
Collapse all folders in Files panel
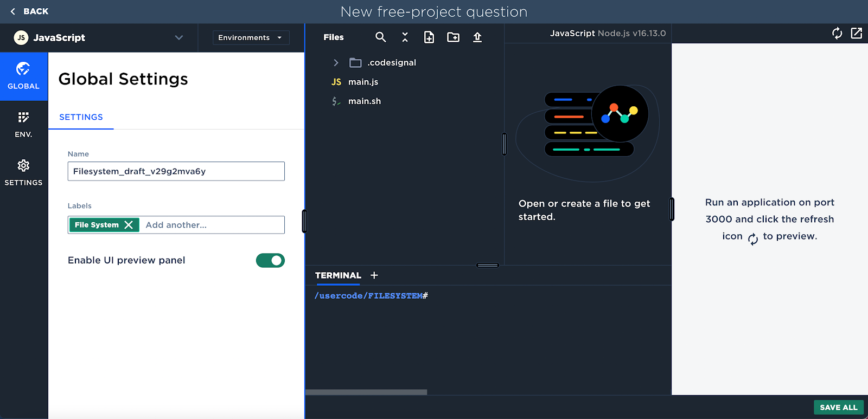coord(405,37)
